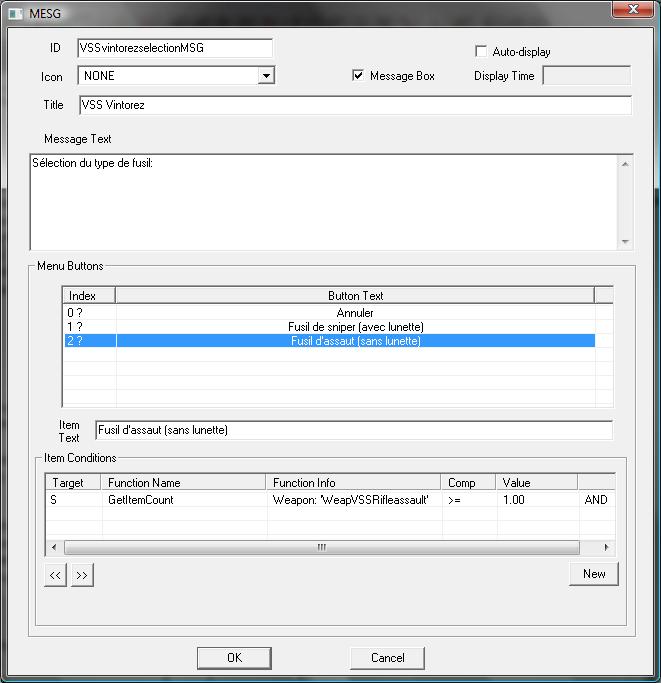Screen dimensions: 661x683
Task: Select the Fusil d'assaut (sans lunette) row
Action: [x=329, y=341]
